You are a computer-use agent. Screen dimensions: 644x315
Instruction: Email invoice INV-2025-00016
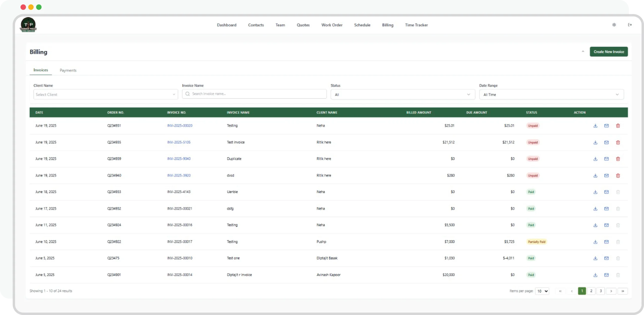pyautogui.click(x=607, y=225)
